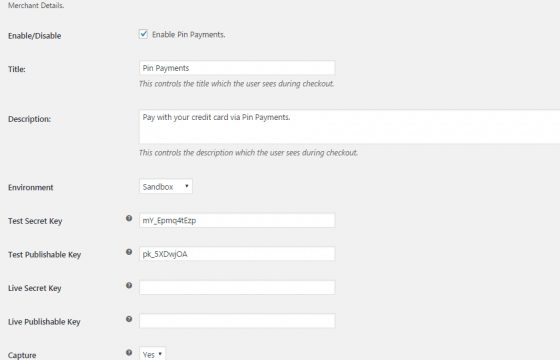Open the Environment Sandbox dropdown
This screenshot has height=360, width=560.
166,186
